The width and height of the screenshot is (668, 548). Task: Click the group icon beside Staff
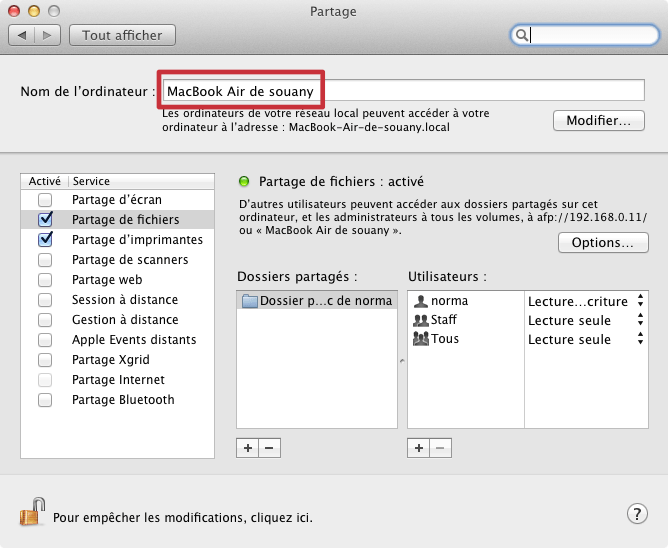click(421, 320)
